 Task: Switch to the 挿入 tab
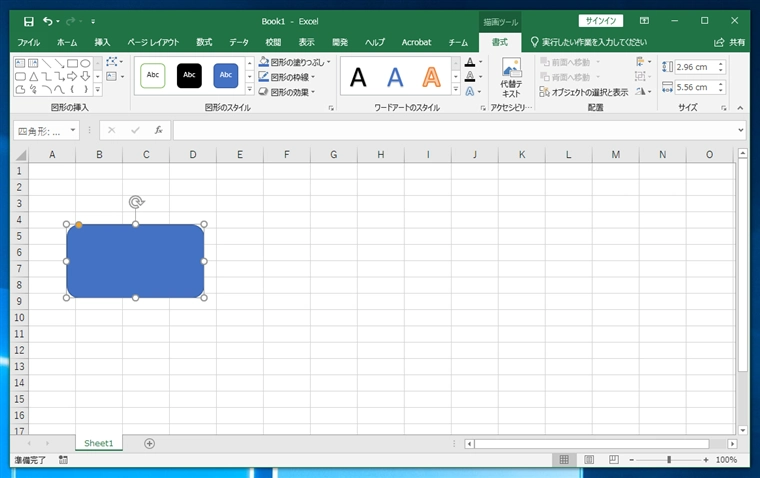(x=102, y=42)
